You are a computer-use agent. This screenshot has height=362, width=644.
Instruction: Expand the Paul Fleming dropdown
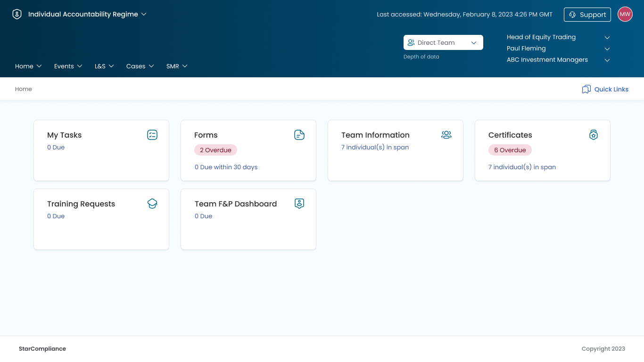pyautogui.click(x=607, y=49)
